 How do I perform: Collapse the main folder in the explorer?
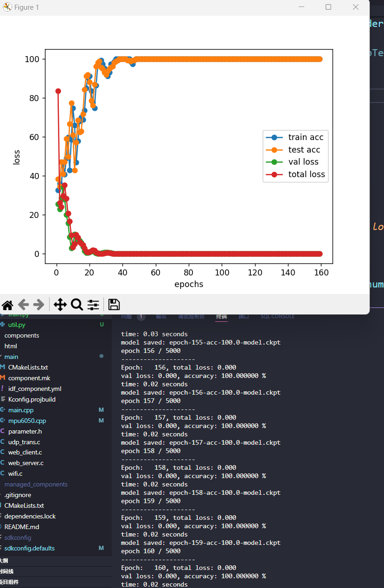(x=11, y=357)
